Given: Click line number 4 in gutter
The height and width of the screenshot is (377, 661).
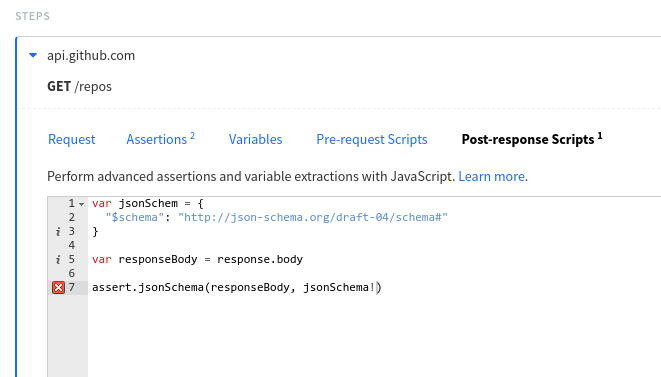Looking at the screenshot, I should pyautogui.click(x=72, y=245).
